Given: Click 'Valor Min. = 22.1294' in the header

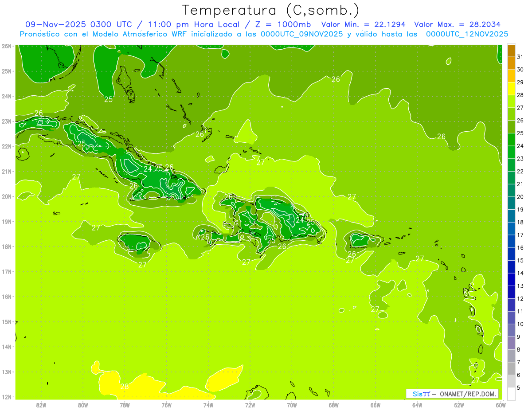Looking at the screenshot, I should coord(364,24).
